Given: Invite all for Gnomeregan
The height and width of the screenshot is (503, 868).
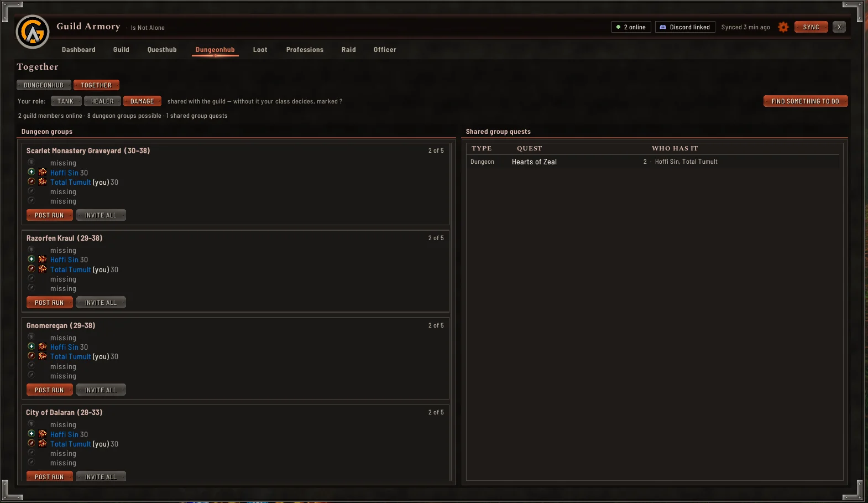Looking at the screenshot, I should pos(101,390).
